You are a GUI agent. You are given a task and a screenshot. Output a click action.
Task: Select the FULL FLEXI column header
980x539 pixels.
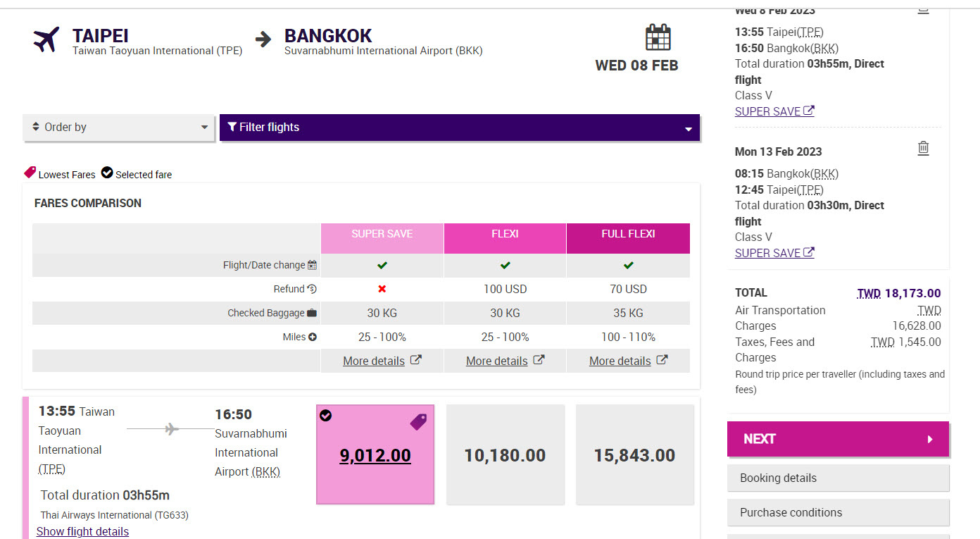click(628, 238)
